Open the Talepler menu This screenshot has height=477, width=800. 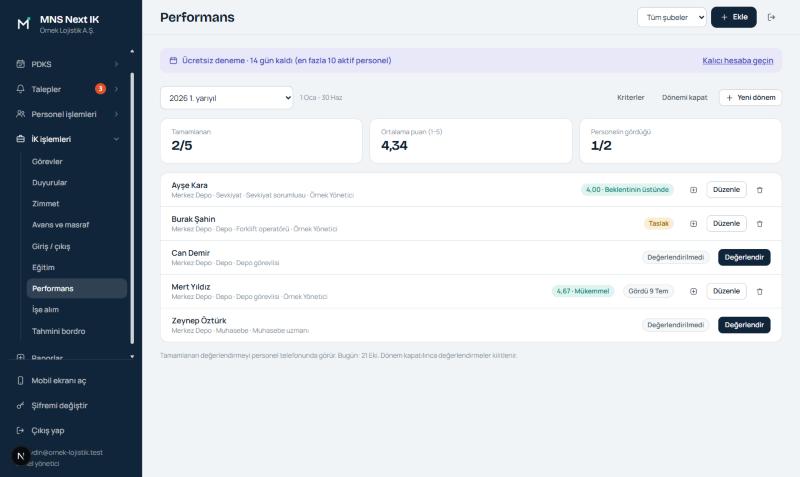point(68,89)
